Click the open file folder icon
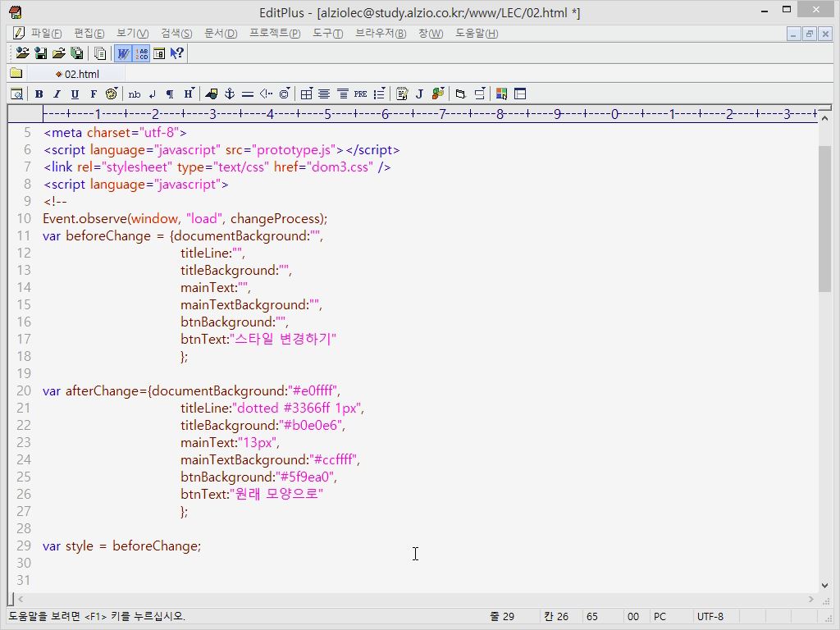Screen dimensions: 840x630 coord(59,53)
